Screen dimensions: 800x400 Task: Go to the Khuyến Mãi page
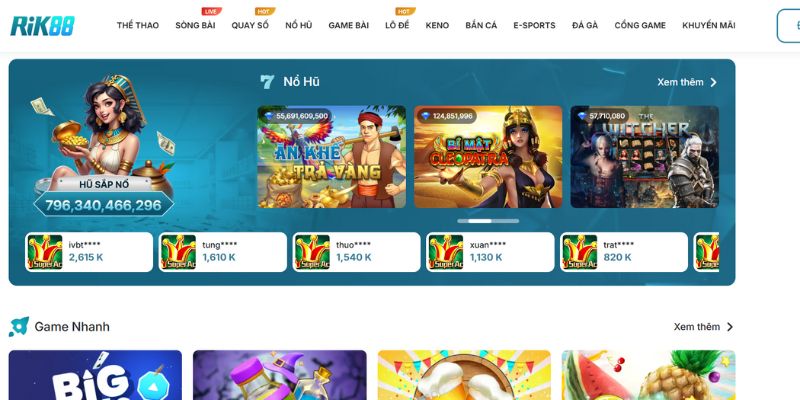pyautogui.click(x=709, y=25)
